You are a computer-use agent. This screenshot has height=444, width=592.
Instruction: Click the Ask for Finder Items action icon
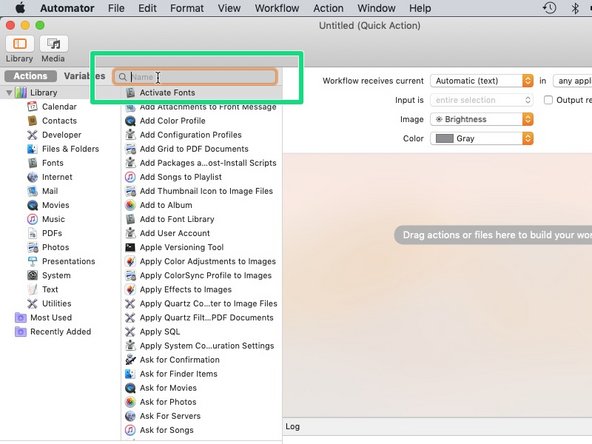click(130, 374)
